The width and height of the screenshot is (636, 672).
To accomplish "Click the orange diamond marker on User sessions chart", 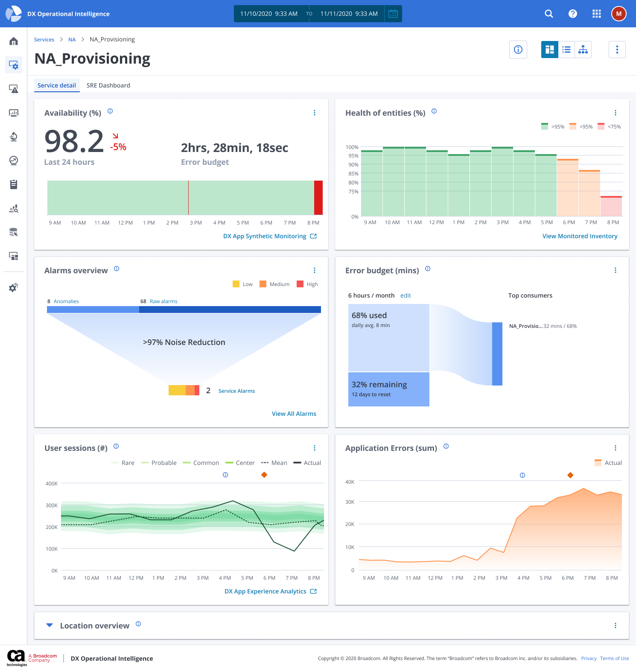I will (264, 475).
